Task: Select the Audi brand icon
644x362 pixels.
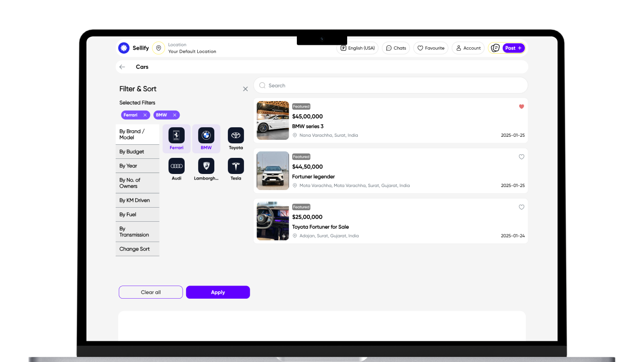Action: tap(177, 166)
